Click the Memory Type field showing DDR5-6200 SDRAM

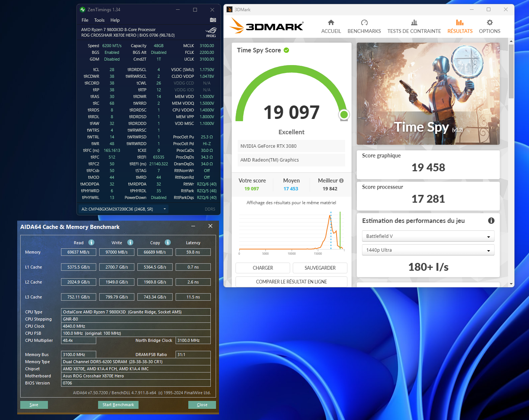(136, 362)
